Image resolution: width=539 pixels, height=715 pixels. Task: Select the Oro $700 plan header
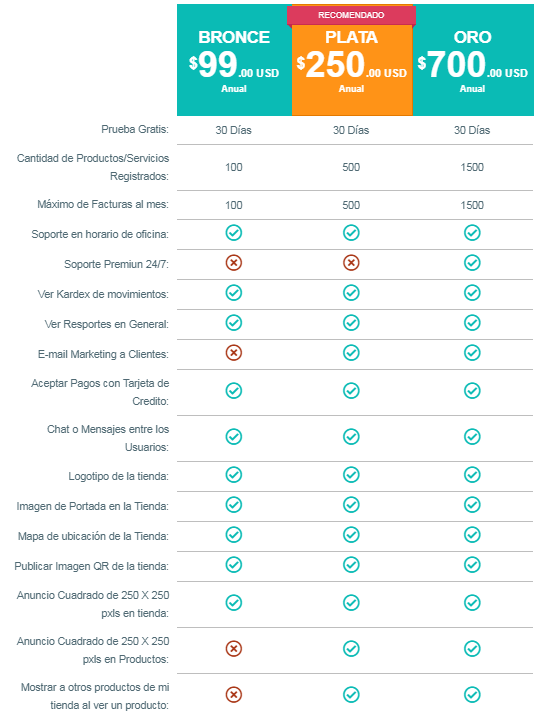coord(473,60)
